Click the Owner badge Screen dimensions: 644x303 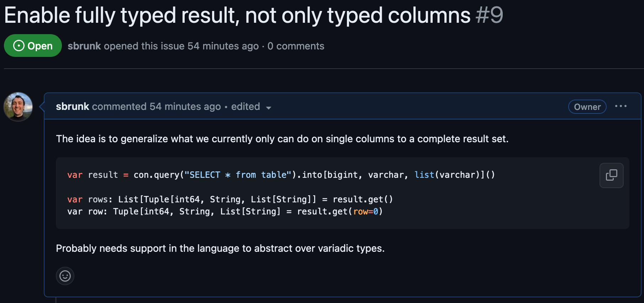click(x=587, y=107)
